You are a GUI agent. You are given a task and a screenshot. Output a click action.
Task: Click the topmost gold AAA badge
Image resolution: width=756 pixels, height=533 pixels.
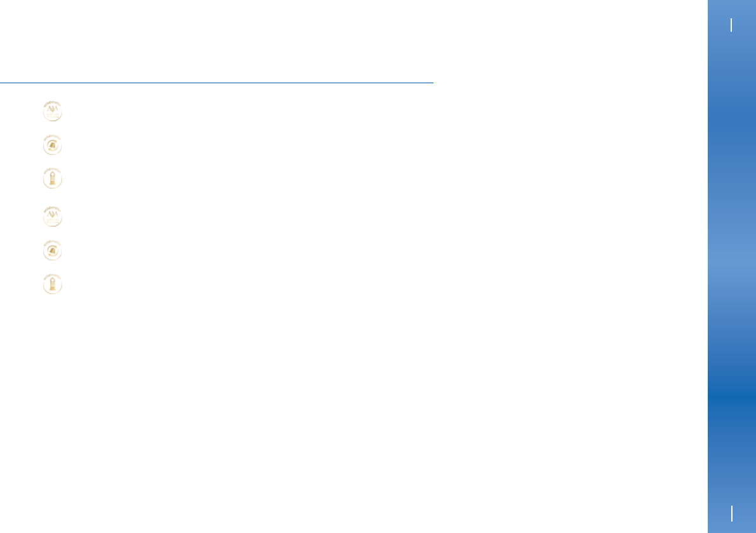(53, 111)
